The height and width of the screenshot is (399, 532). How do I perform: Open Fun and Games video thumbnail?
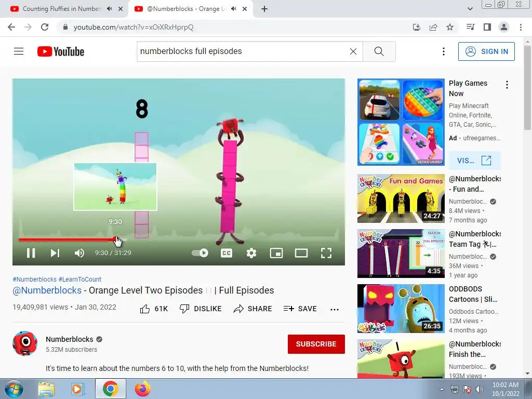point(401,198)
